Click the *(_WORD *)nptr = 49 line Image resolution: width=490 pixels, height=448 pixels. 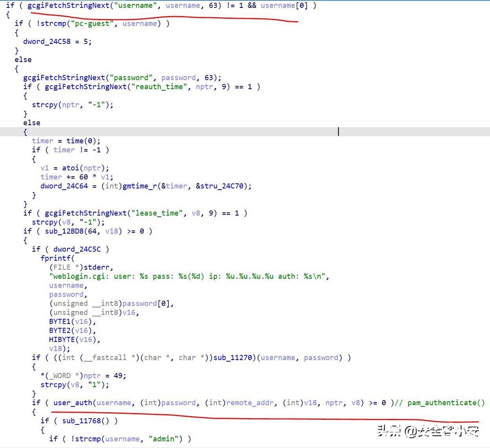click(x=83, y=376)
